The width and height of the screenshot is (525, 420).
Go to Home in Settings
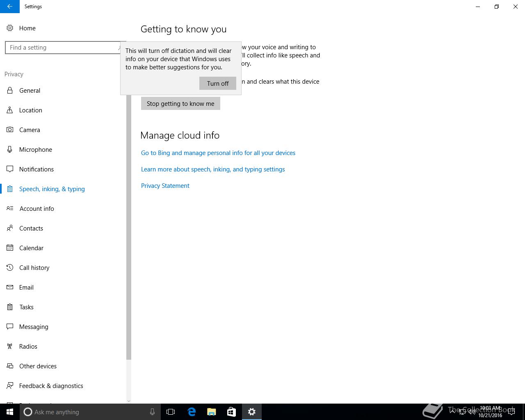tap(64, 28)
